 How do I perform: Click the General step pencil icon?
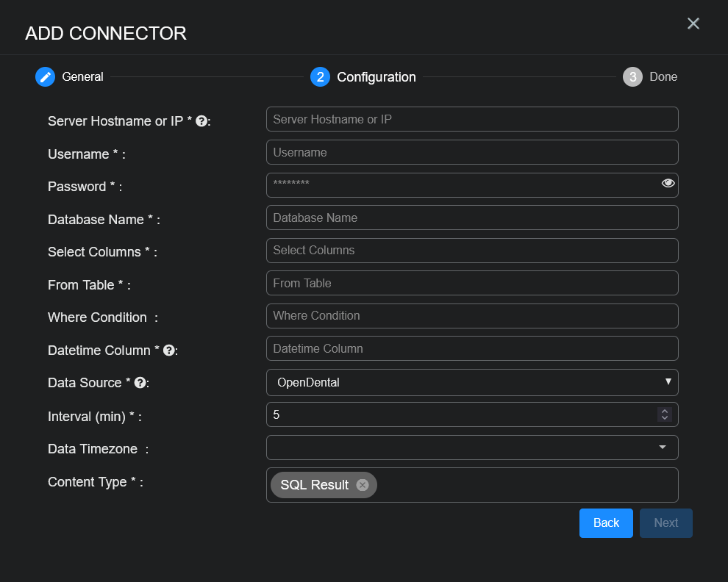[46, 77]
